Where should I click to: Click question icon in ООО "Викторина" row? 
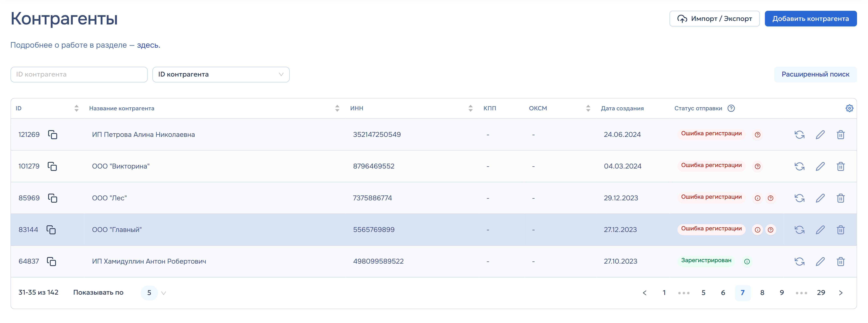point(757,166)
